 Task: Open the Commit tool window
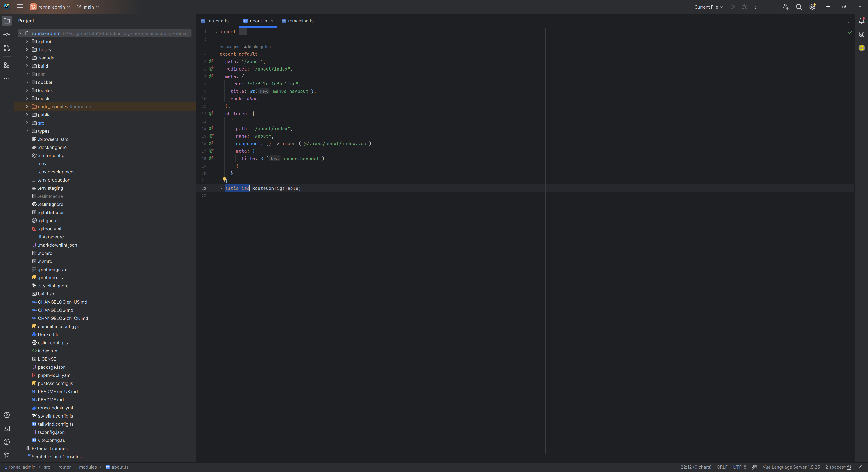(x=7, y=34)
